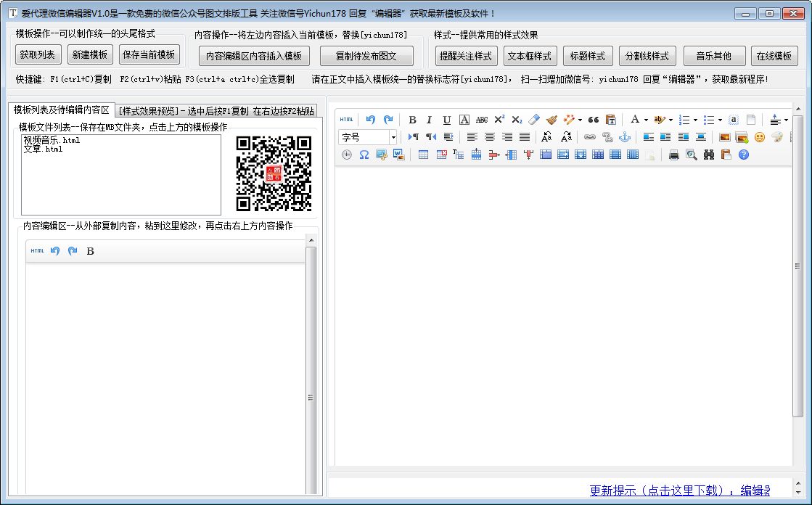Open editor help question mark icon
812x505 pixels.
pos(744,155)
